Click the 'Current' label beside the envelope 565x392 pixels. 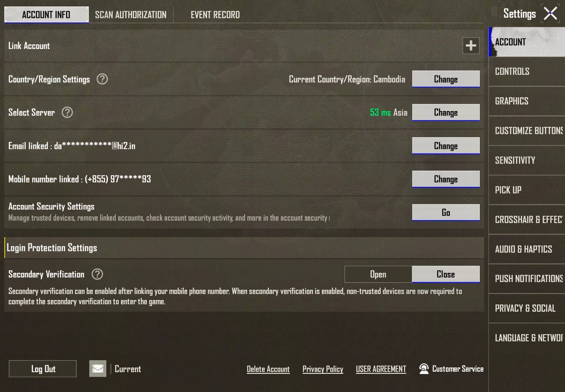pyautogui.click(x=128, y=369)
